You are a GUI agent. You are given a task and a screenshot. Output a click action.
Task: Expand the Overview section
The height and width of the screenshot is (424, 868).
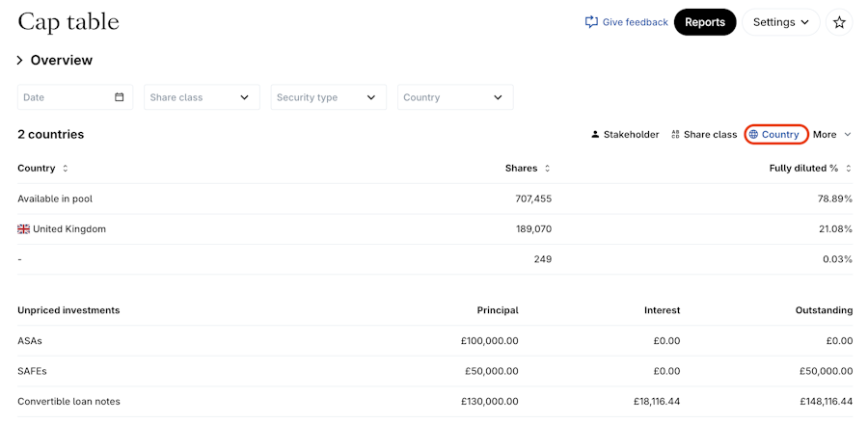click(x=19, y=61)
